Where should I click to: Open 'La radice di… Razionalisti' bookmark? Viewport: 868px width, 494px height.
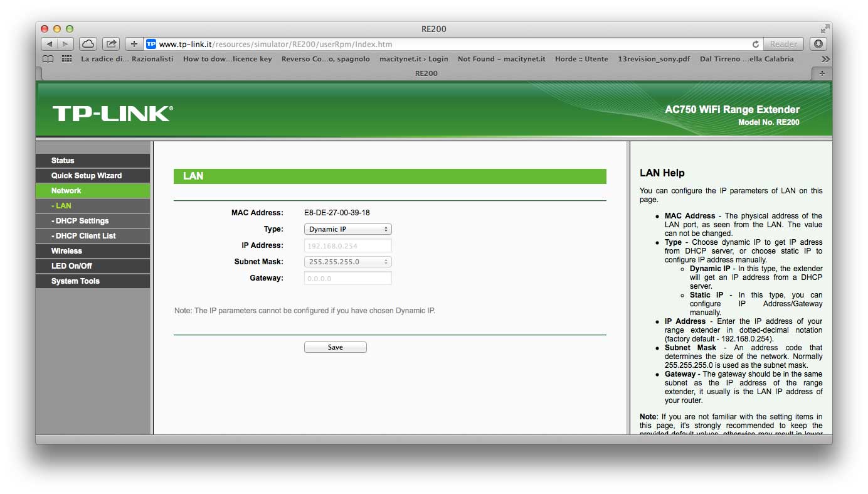tap(127, 59)
